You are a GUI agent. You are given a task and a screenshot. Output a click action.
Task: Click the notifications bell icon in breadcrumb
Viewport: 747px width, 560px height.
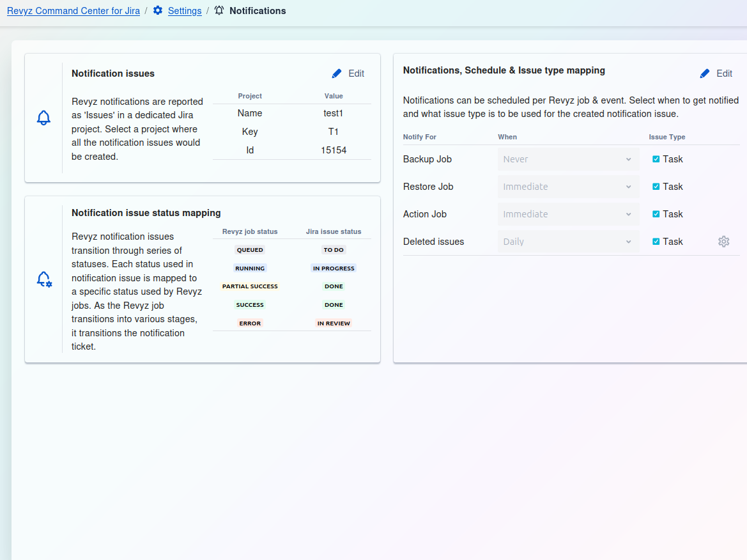(x=219, y=11)
